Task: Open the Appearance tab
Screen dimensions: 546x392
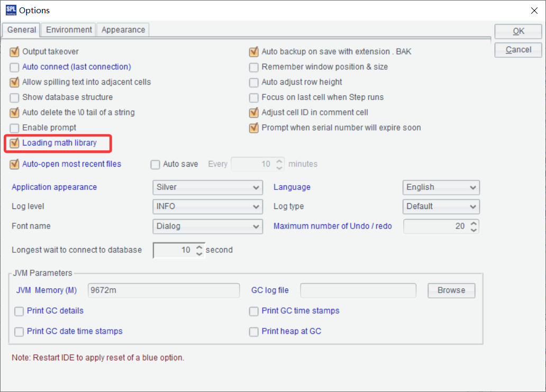Action: [123, 30]
